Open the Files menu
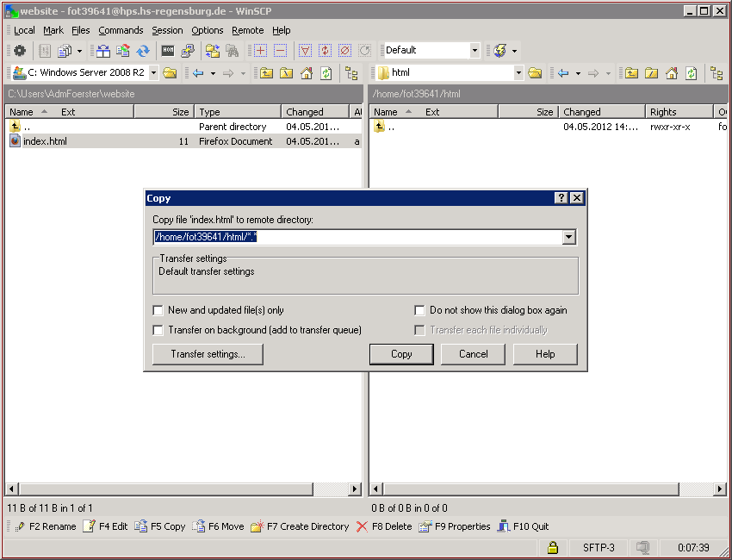Screen dimensions: 732x560 click(x=81, y=30)
